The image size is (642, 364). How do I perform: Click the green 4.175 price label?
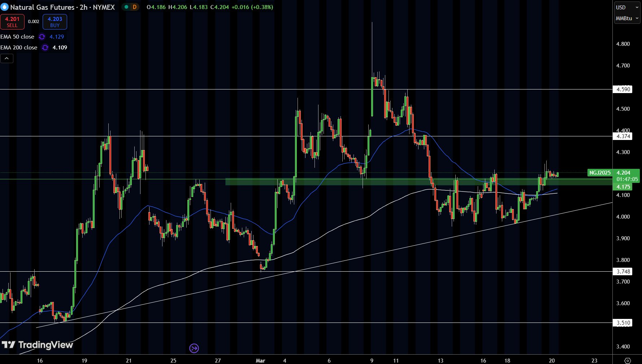(623, 187)
